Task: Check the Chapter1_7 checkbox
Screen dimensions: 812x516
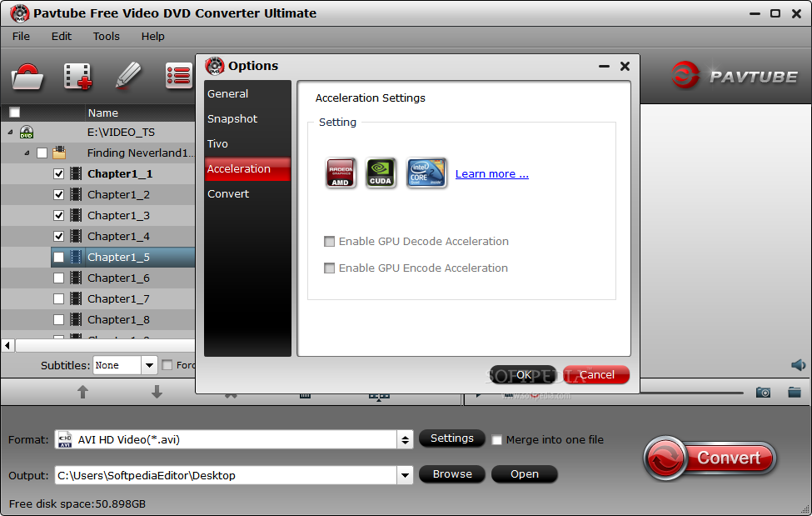Action: pyautogui.click(x=58, y=298)
